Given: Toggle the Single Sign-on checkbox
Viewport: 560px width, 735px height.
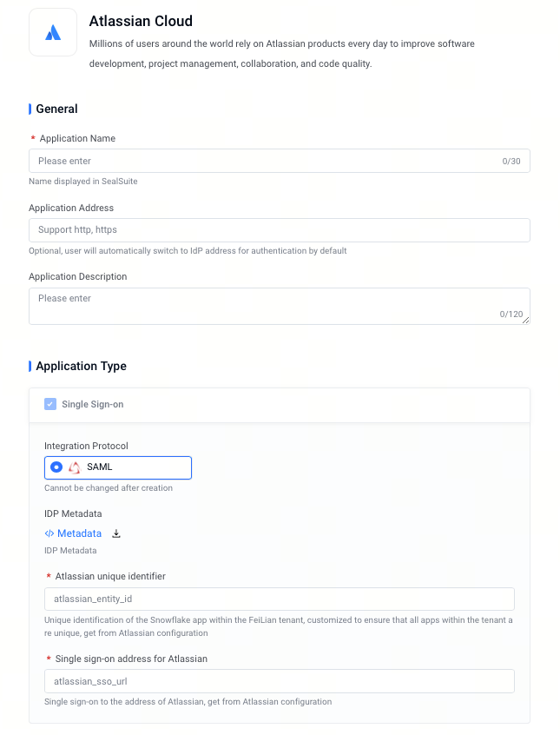Looking at the screenshot, I should [x=50, y=404].
